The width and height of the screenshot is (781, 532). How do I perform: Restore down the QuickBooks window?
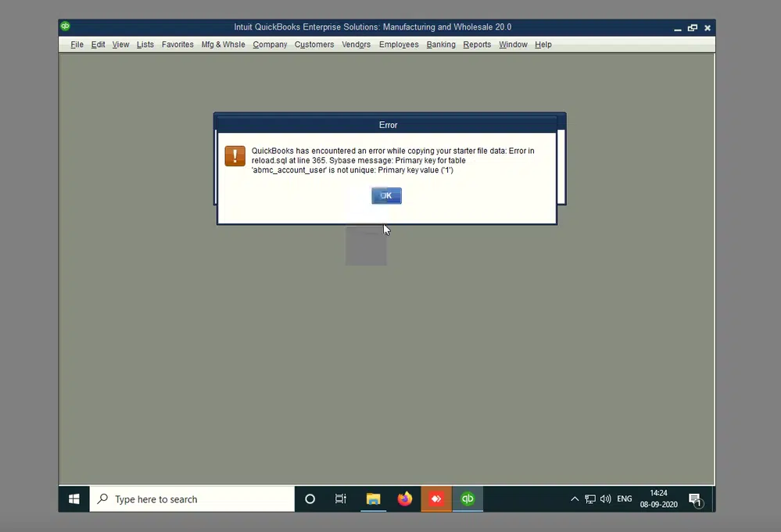point(693,28)
